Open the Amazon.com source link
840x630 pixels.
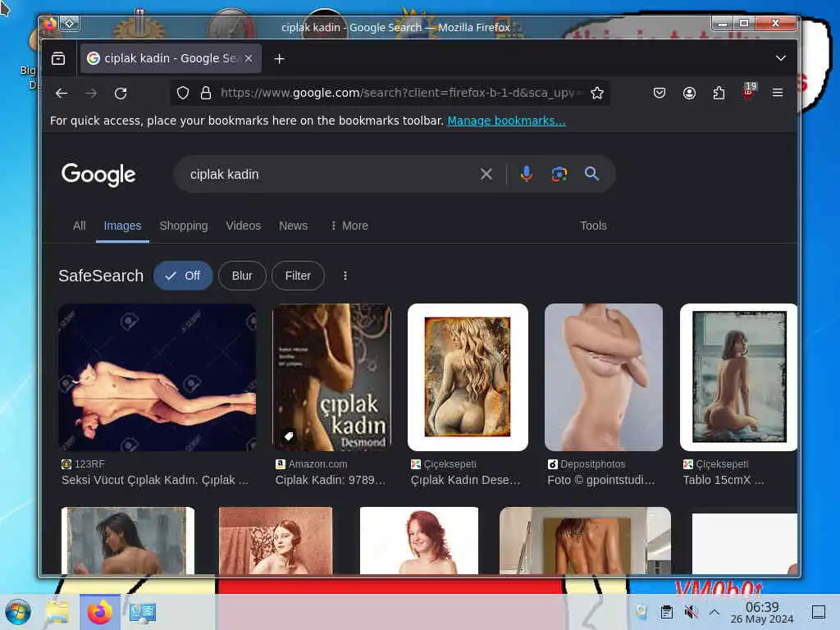311,464
